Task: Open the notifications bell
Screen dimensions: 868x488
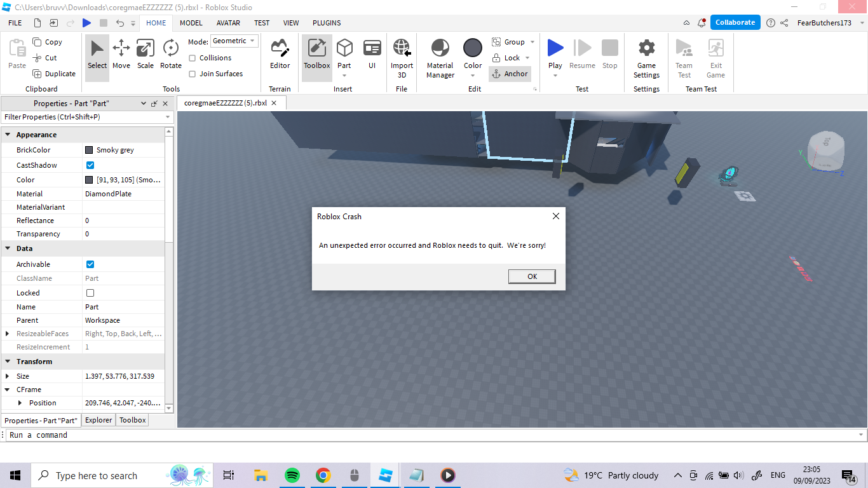Action: pos(702,23)
